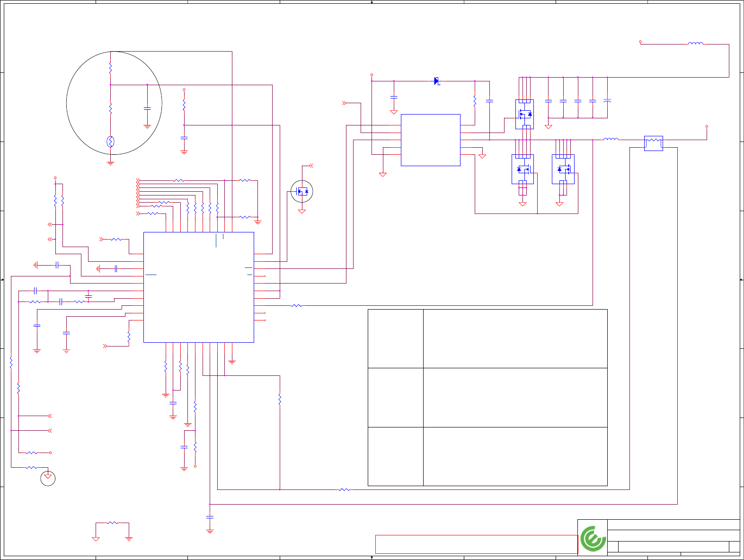Select the circled ground symbol at bottom left
Screen dimensions: 744x560
(x=48, y=478)
